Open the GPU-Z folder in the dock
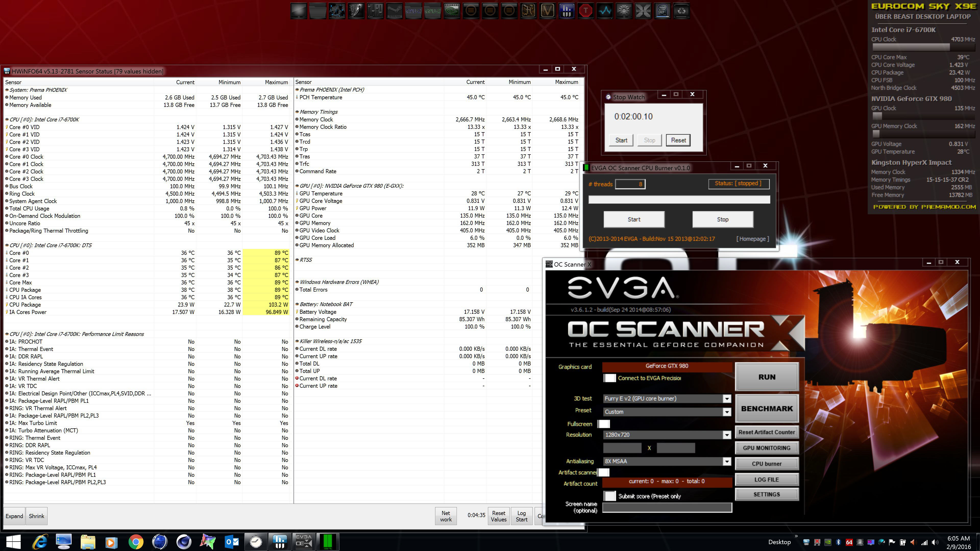This screenshot has width=980, height=551. click(x=433, y=11)
